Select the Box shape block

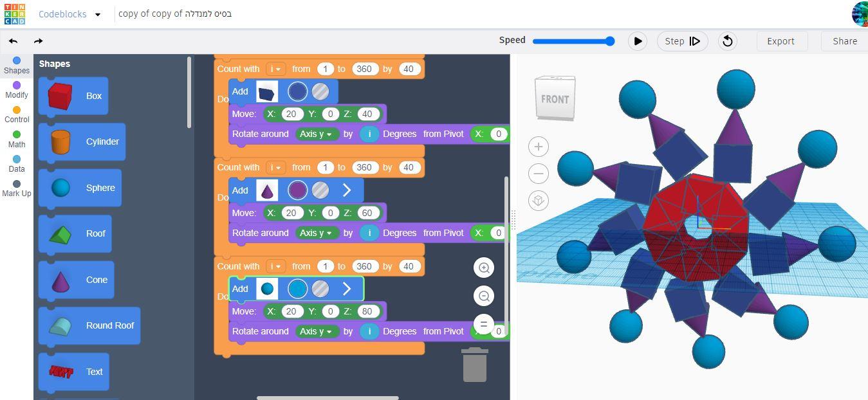coord(73,96)
